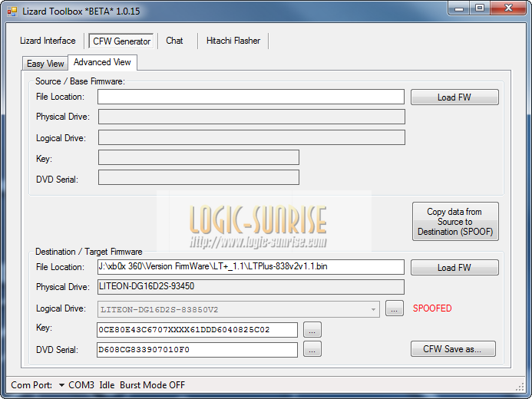Open the Com Port dropdown arrow
This screenshot has width=532, height=399.
pyautogui.click(x=61, y=385)
